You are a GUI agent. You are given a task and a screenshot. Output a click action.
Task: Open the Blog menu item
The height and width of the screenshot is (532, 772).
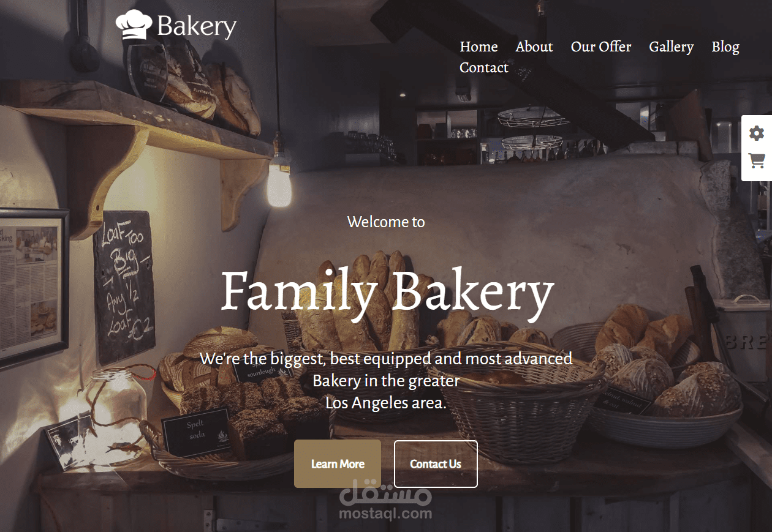coord(725,47)
